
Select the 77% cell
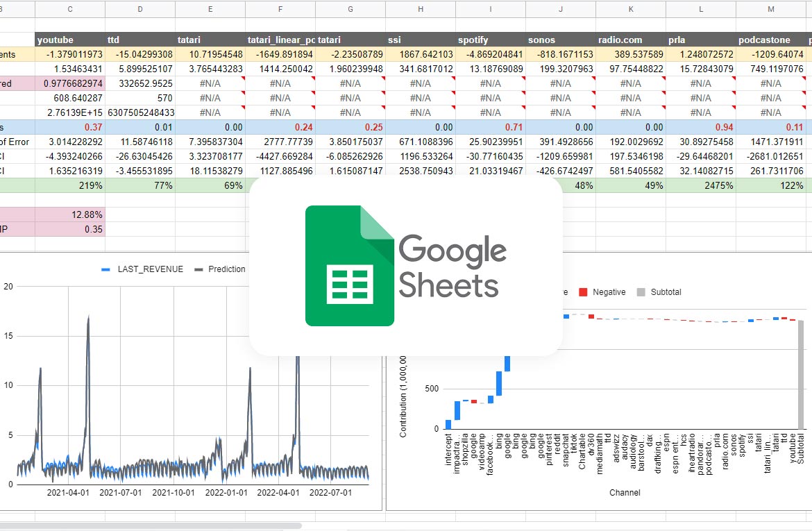139,185
